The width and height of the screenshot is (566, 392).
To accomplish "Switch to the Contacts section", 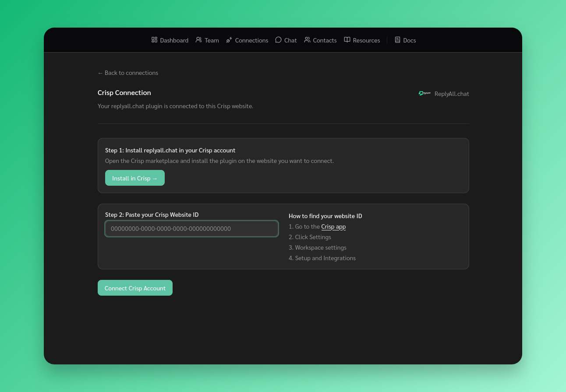I will click(x=325, y=40).
